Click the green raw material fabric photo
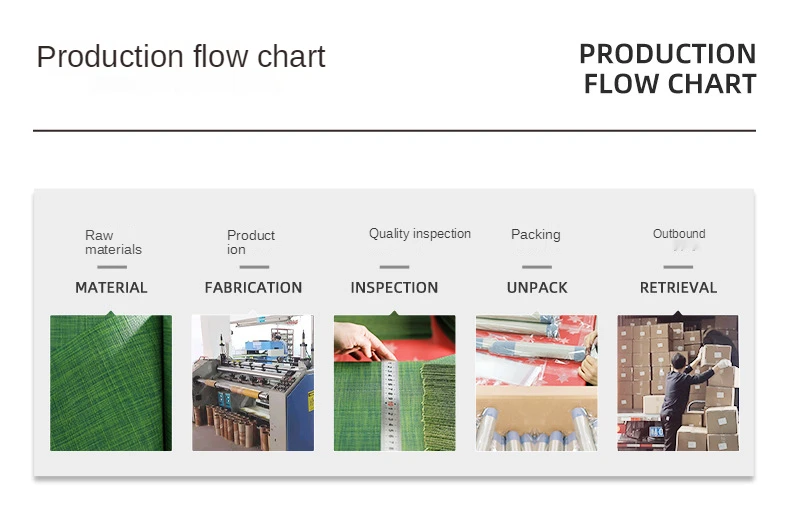790x512 pixels. coord(111,383)
